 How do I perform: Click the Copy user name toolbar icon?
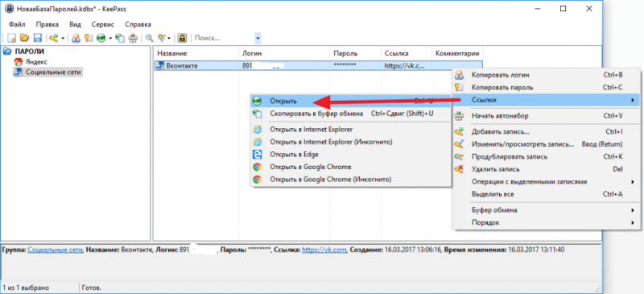tap(76, 38)
